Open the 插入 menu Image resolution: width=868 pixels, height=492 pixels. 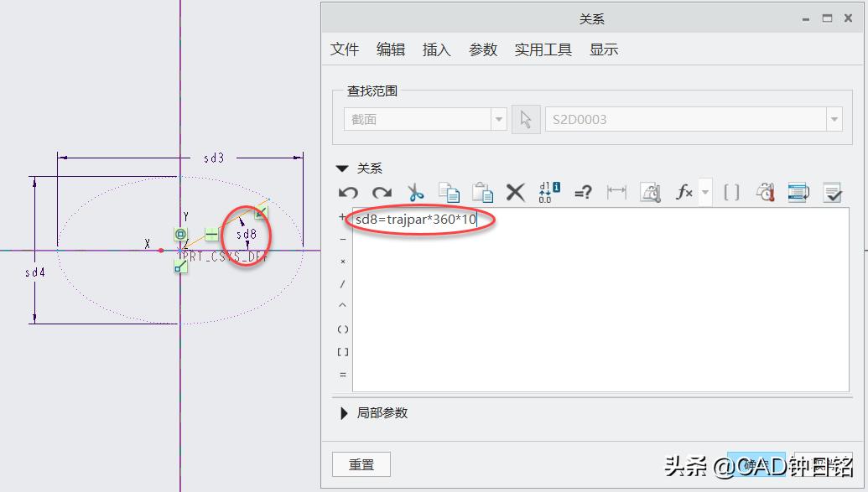[x=435, y=49]
